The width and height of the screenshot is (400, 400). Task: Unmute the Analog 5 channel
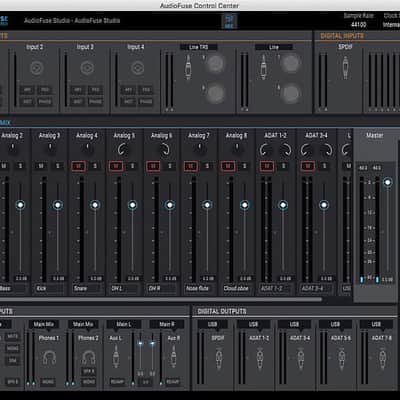116,166
